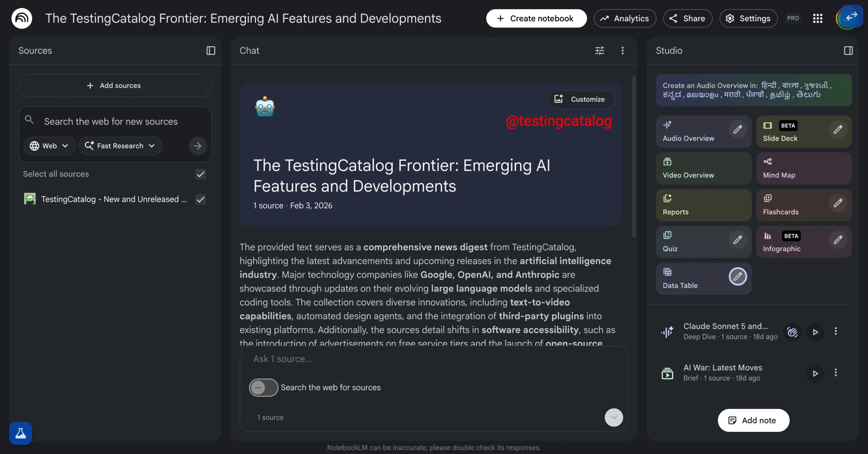Toggle Select all sources checkbox

point(201,174)
